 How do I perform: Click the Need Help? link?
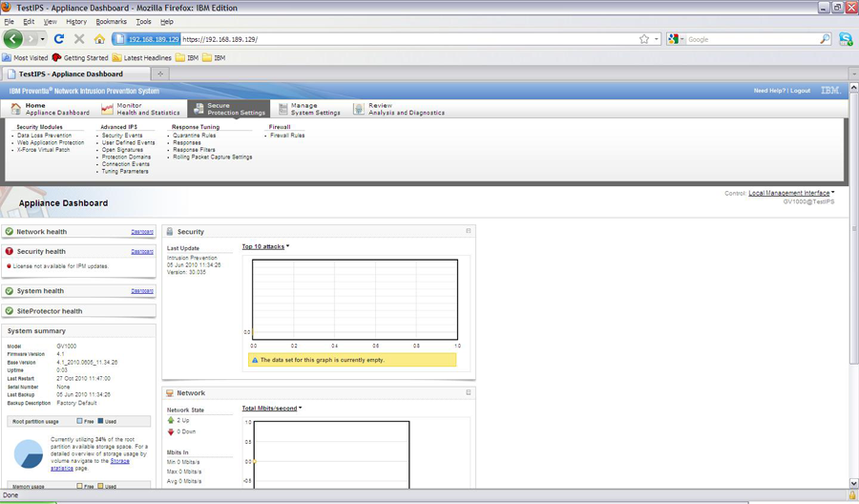[x=769, y=91]
